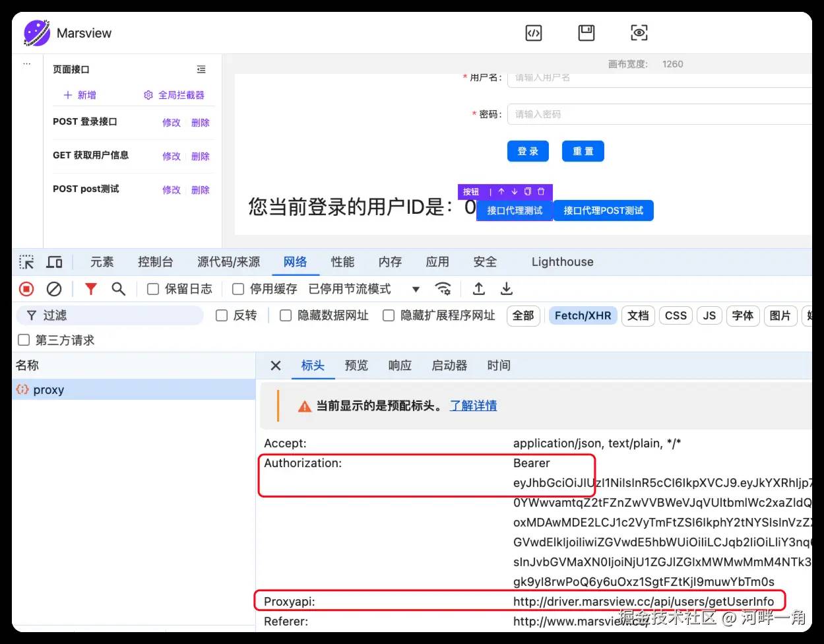Open the 了解详情 link
This screenshot has width=824, height=644.
[473, 406]
